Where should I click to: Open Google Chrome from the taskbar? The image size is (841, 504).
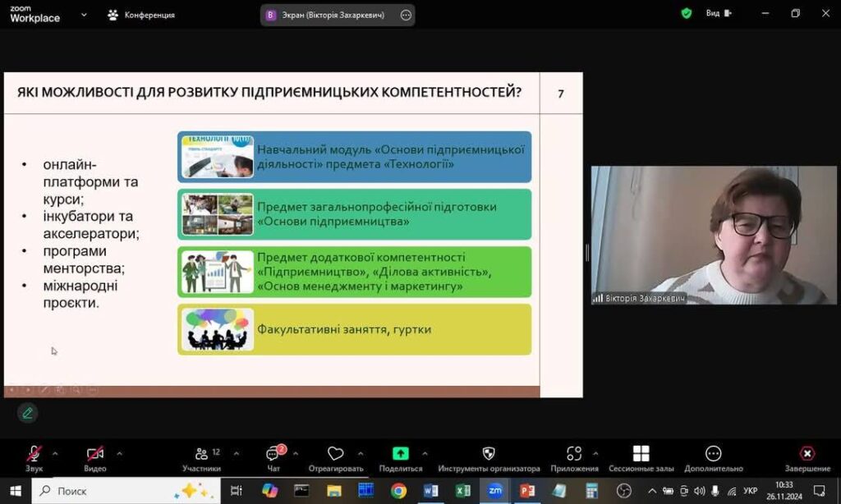click(x=398, y=491)
